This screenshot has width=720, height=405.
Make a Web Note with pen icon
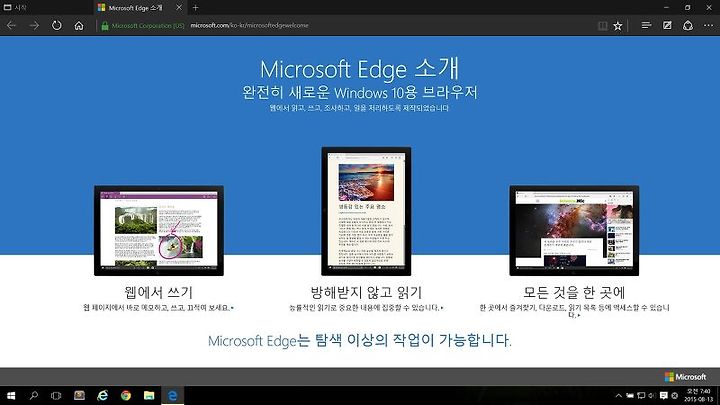[x=667, y=26]
